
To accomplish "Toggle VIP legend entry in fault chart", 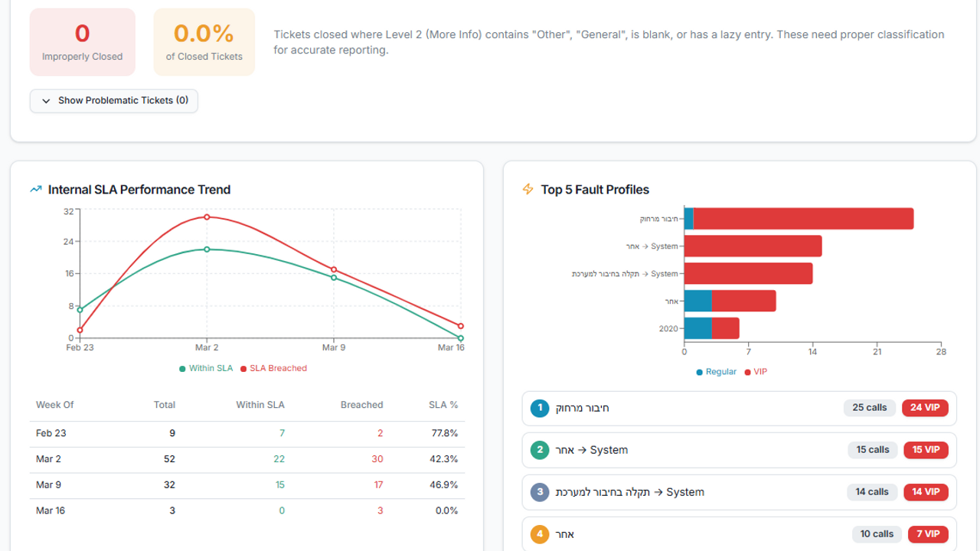I will tap(756, 372).
